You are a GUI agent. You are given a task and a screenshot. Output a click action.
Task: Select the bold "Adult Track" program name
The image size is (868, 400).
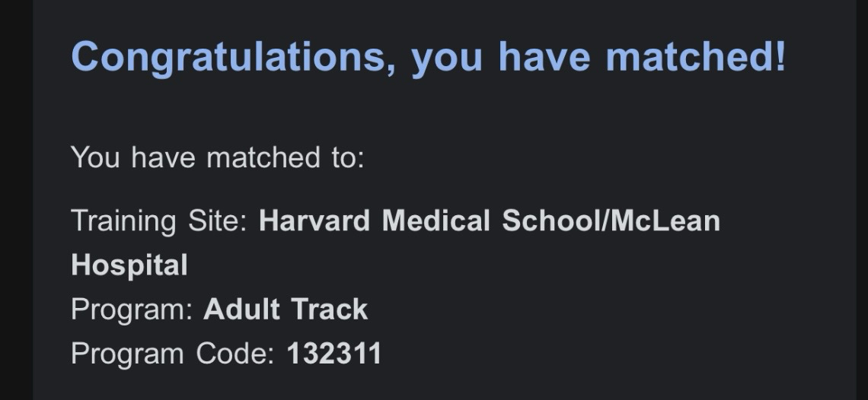point(286,310)
